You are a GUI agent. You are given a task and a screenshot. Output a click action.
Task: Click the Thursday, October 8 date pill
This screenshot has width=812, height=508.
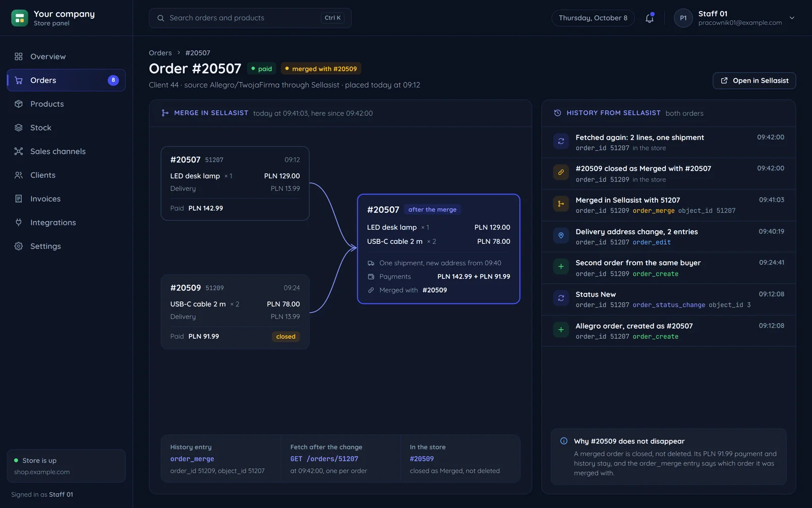click(x=593, y=18)
